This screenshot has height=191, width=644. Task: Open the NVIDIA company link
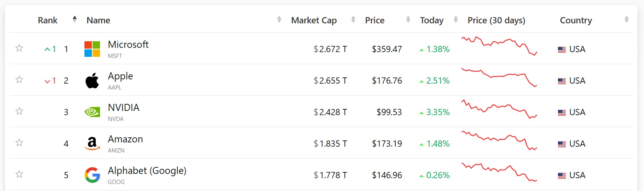[x=123, y=108]
